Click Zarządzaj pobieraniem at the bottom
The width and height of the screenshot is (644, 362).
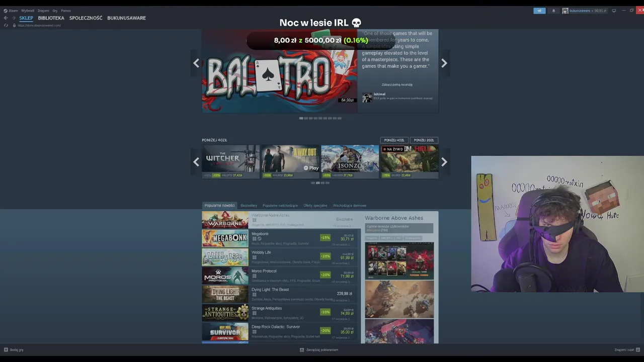319,350
